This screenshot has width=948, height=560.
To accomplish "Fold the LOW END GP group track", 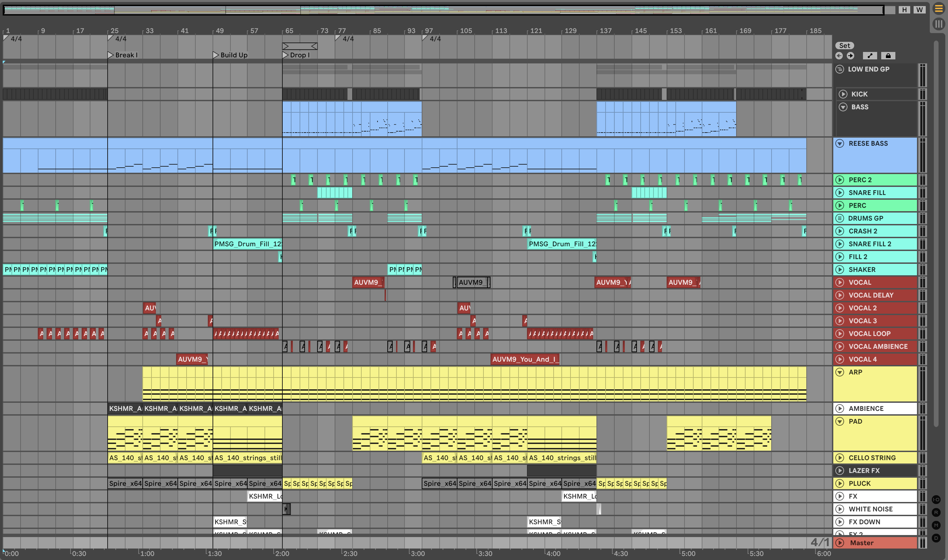I will tap(840, 69).
